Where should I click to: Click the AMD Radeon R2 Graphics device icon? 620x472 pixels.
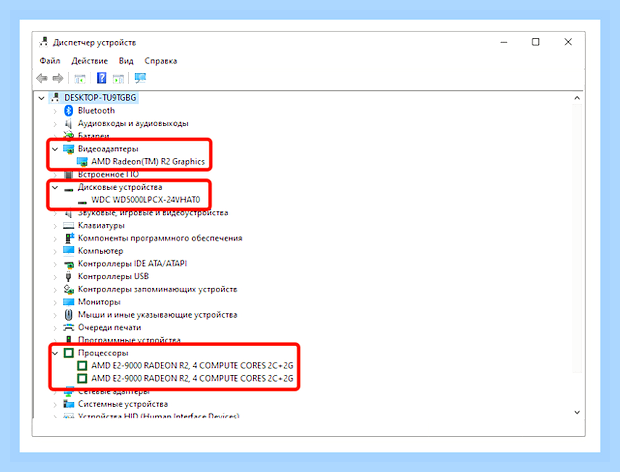(x=82, y=162)
